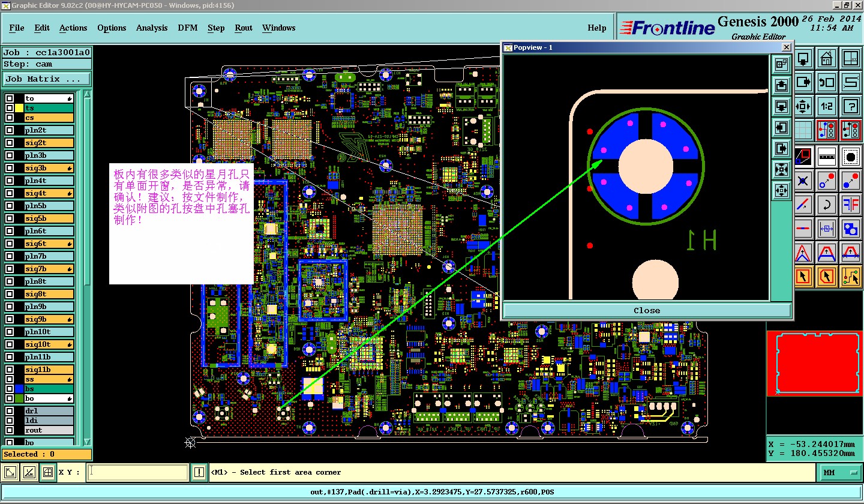Click the grid display icon
Image resolution: width=864 pixels, height=504 pixels.
point(803,130)
